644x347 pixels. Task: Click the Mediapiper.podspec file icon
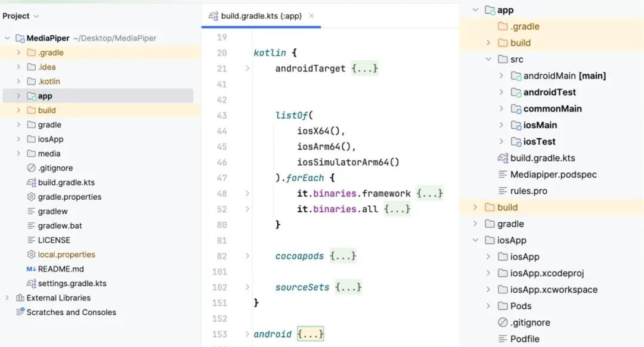click(x=503, y=175)
